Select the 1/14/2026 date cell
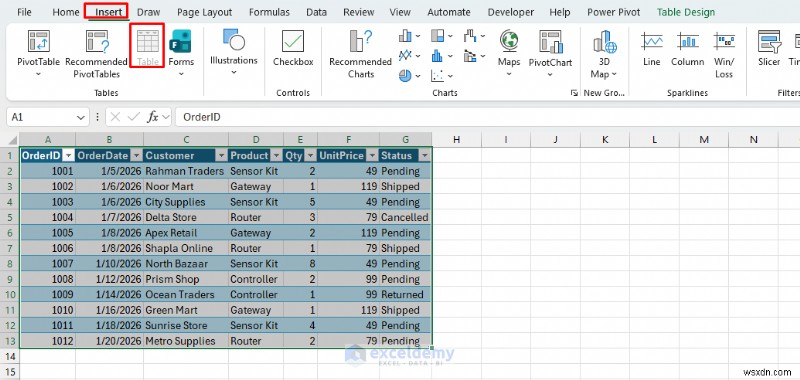800x380 pixels. tap(109, 294)
